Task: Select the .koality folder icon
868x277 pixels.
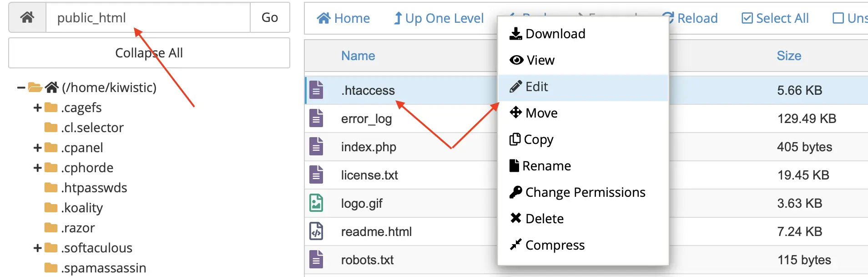Action: click(x=51, y=208)
